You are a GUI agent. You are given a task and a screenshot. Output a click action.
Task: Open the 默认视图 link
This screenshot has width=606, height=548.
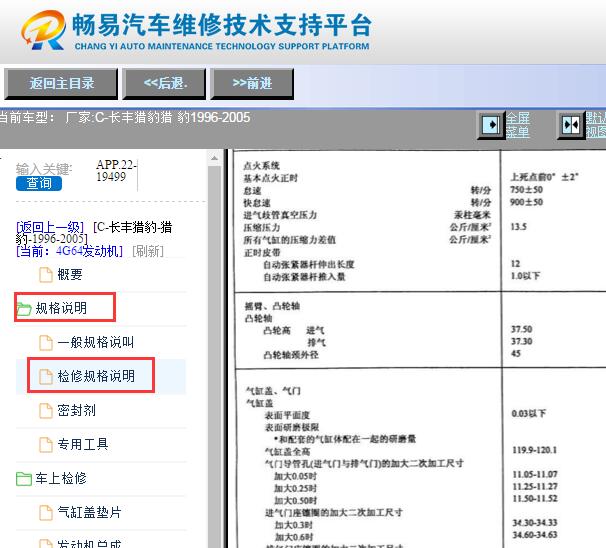coord(596,125)
